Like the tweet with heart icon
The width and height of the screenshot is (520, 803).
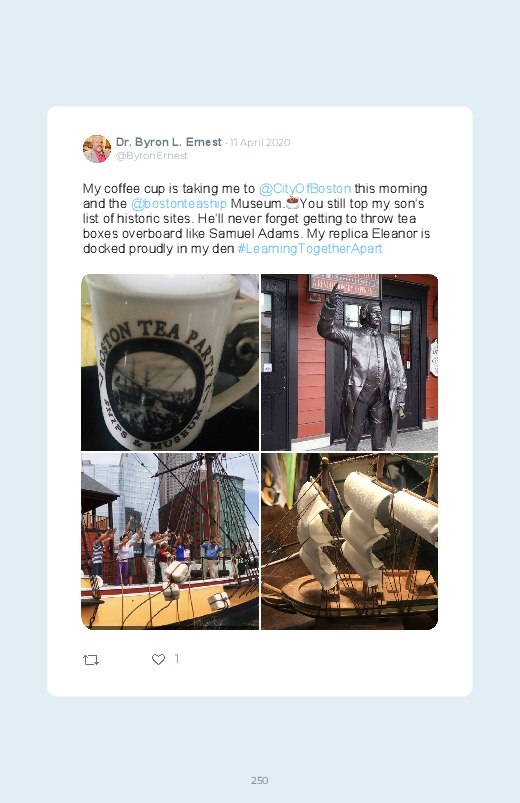(158, 659)
